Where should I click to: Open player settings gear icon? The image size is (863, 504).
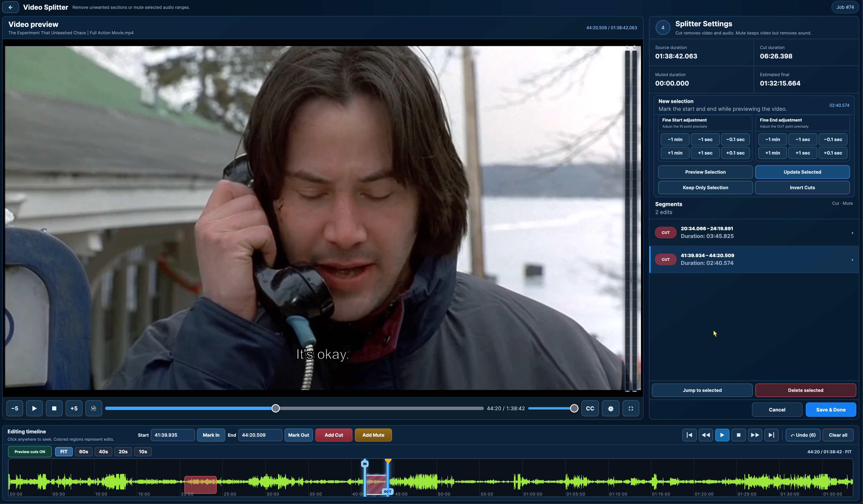click(x=611, y=408)
